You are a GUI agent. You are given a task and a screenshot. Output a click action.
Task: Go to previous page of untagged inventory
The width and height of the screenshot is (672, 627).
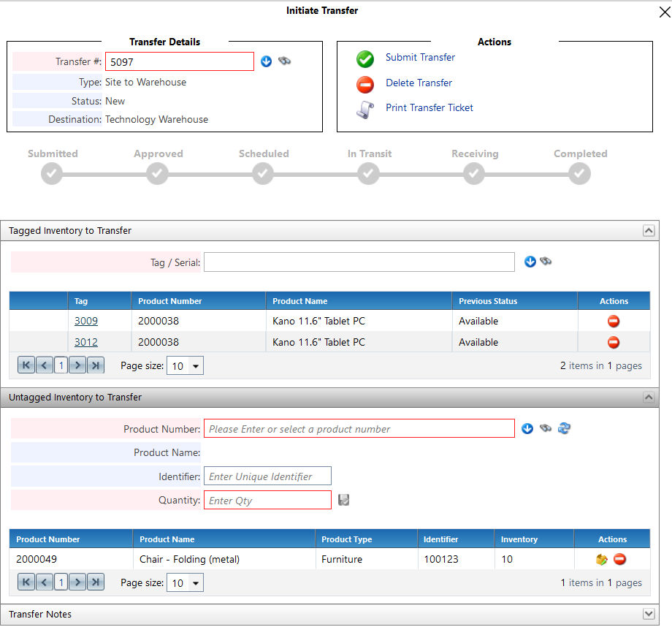[x=44, y=582]
